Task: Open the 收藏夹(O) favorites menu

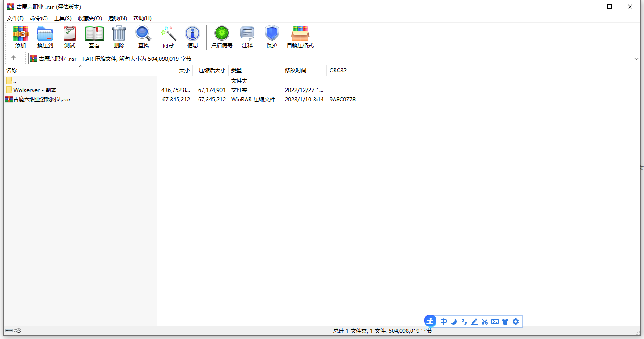Action: coord(90,18)
